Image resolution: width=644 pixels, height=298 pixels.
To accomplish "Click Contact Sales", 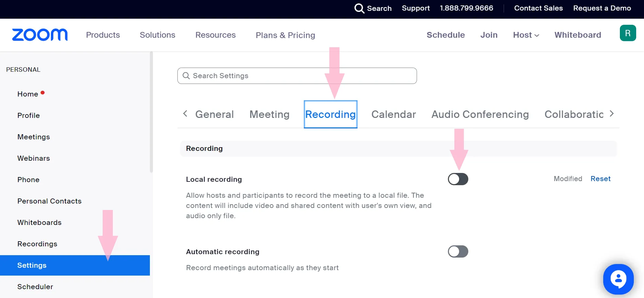I will [538, 8].
